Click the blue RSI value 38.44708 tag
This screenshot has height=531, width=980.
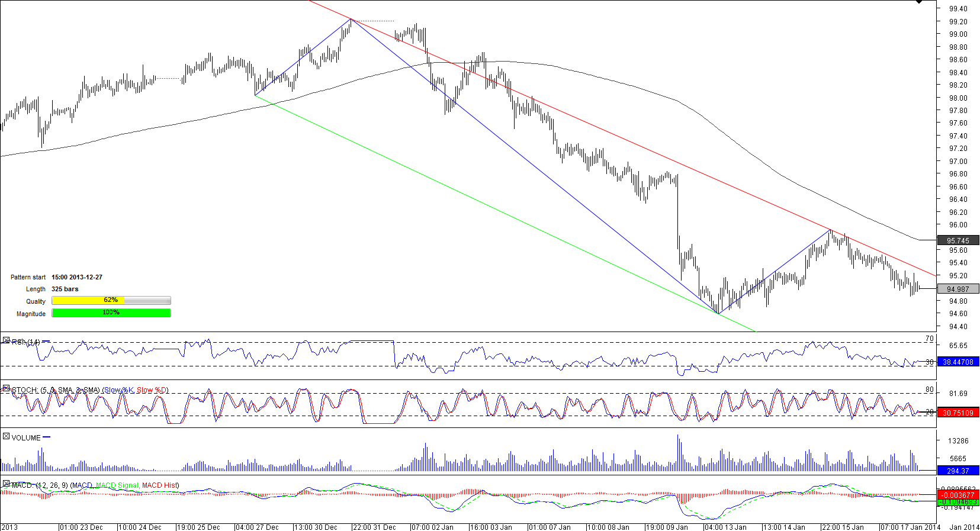(x=957, y=362)
